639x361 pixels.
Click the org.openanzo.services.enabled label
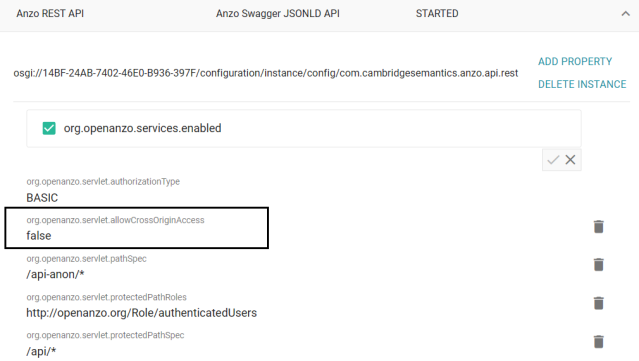pos(142,128)
